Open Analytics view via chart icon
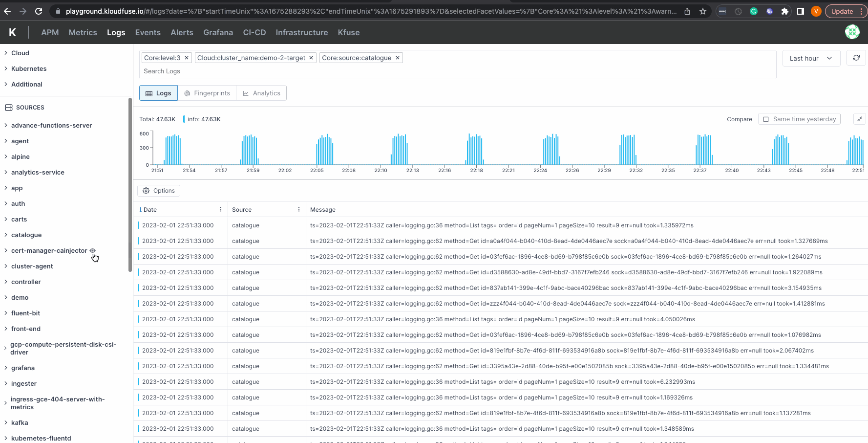This screenshot has width=868, height=443. (x=261, y=93)
